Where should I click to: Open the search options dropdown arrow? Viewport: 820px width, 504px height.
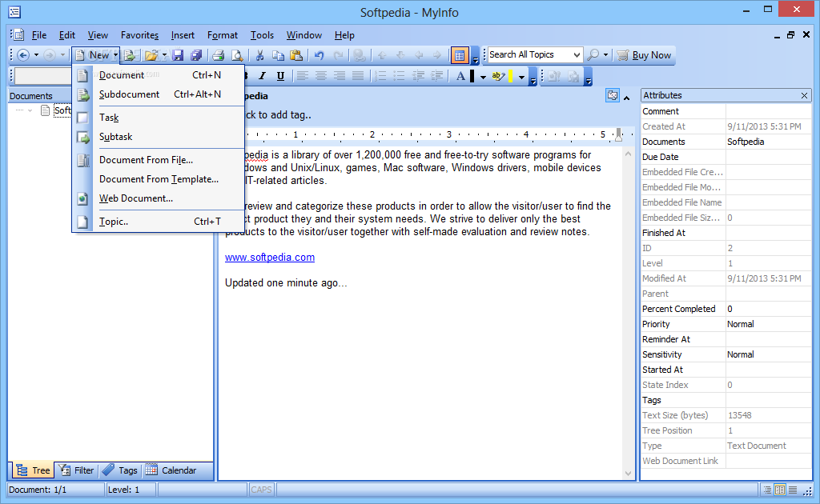coord(605,55)
